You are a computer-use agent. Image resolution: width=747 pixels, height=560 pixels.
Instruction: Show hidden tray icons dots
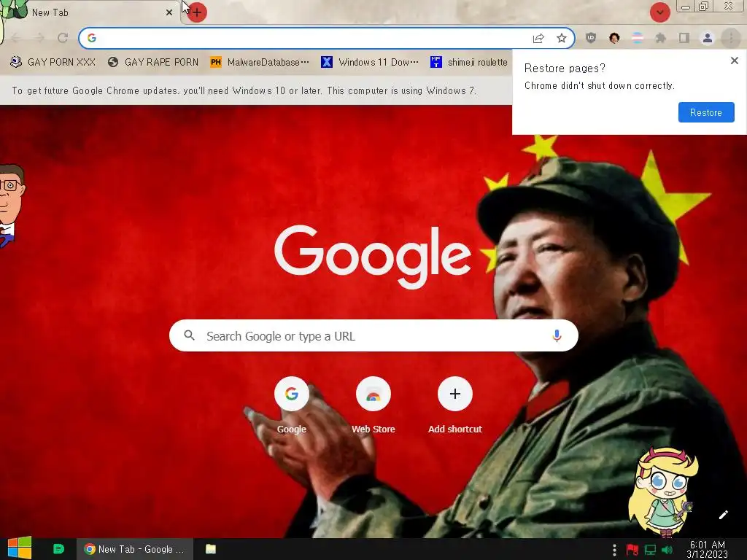pyautogui.click(x=614, y=550)
